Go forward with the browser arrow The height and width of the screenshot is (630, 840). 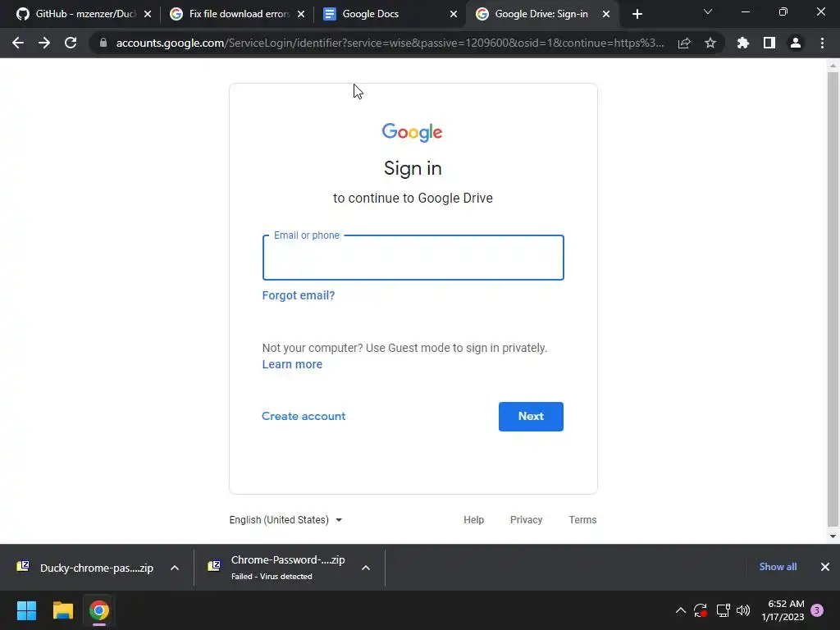pos(44,43)
